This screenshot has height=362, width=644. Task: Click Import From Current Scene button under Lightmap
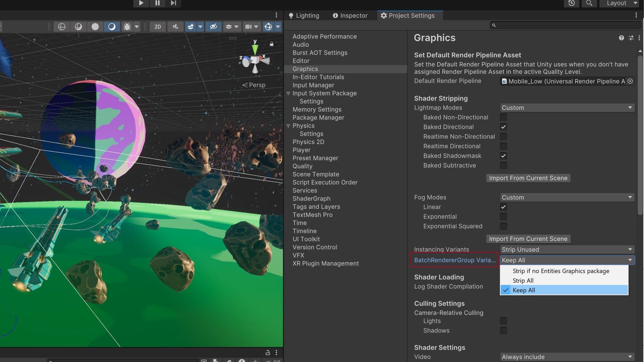tap(528, 178)
